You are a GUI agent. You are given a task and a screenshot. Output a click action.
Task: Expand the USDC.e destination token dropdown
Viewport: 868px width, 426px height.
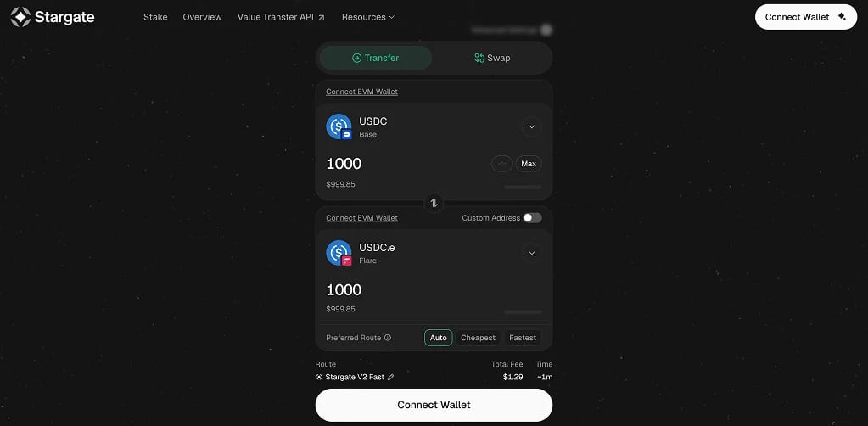pyautogui.click(x=531, y=253)
